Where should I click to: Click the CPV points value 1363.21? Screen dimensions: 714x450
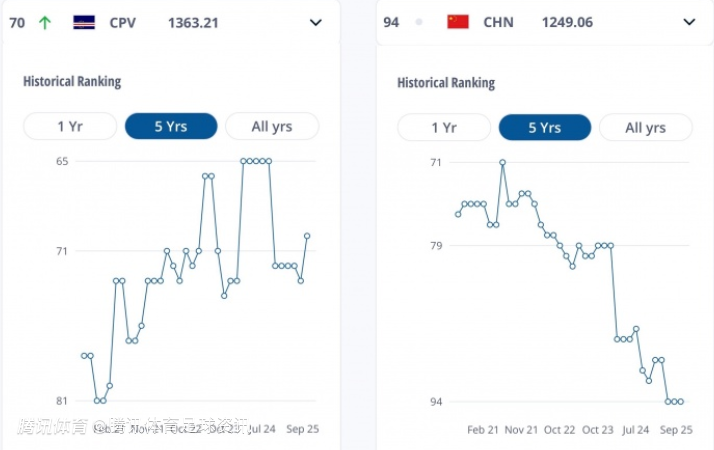pos(193,22)
